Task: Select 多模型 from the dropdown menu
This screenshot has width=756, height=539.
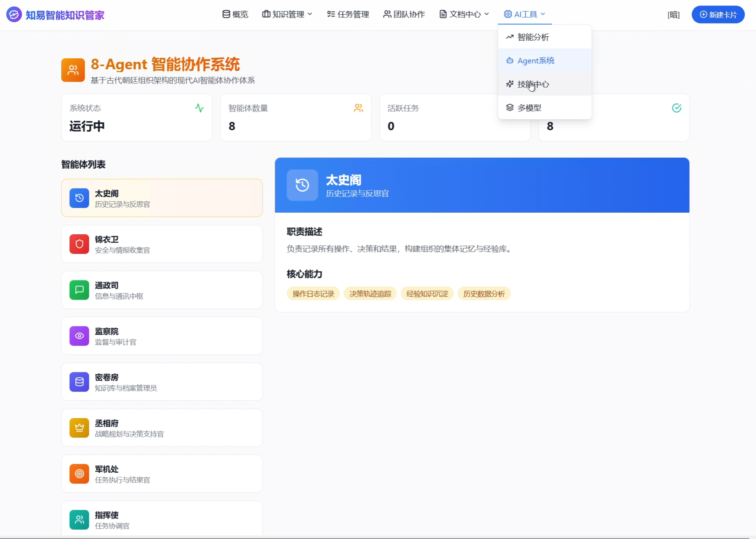Action: click(x=529, y=108)
